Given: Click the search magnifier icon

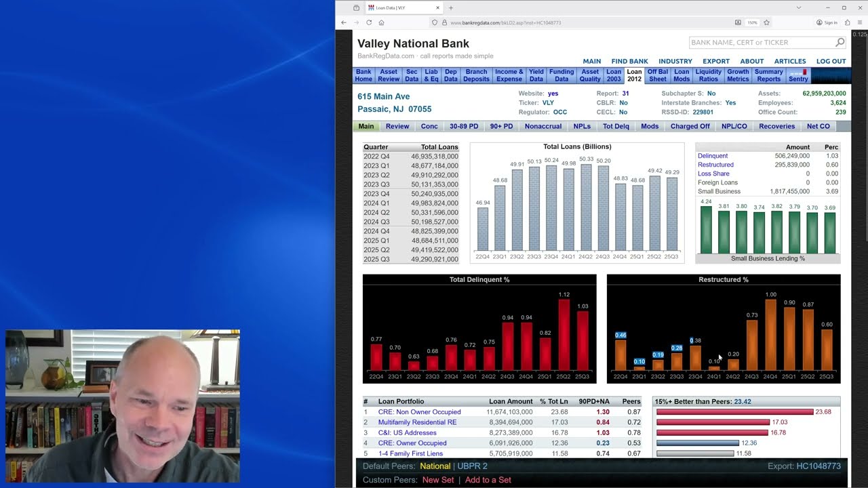Looking at the screenshot, I should (840, 42).
